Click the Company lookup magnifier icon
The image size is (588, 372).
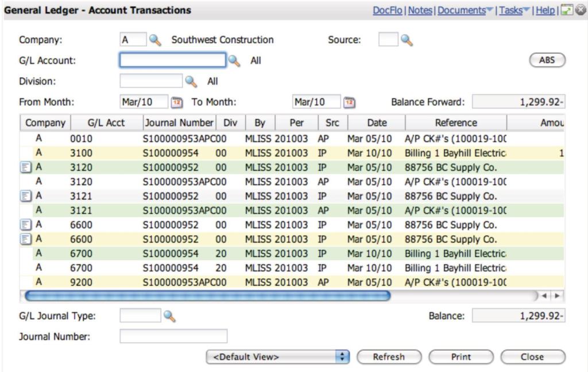155,40
